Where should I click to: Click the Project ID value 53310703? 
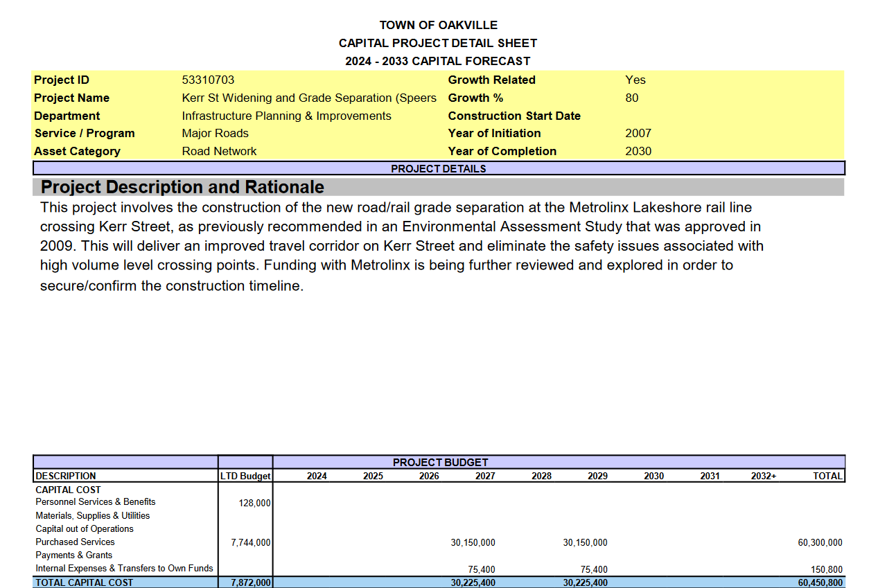208,80
